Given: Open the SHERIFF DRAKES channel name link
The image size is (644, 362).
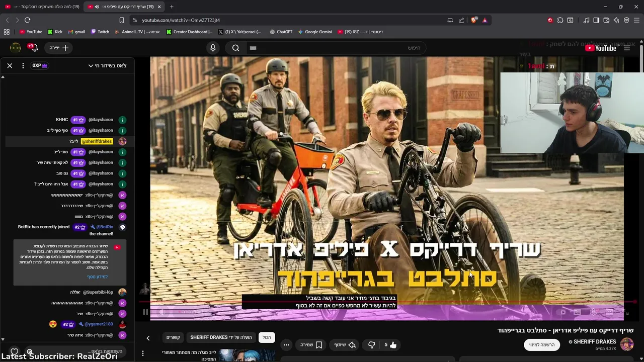Looking at the screenshot, I should [x=595, y=342].
